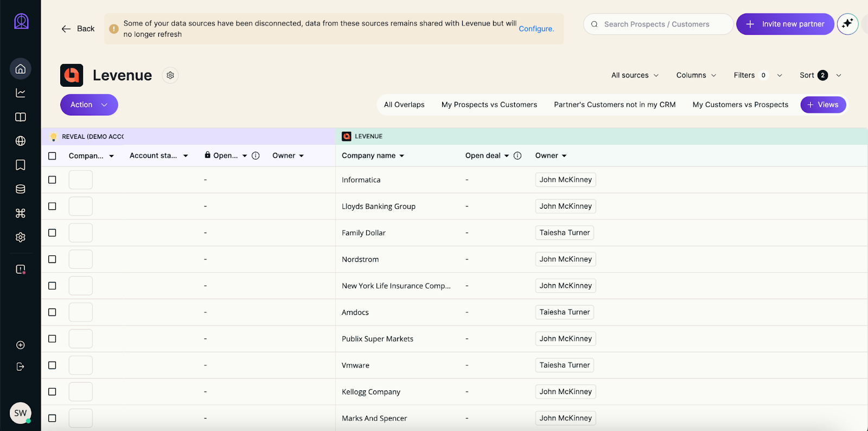Expand the Columns dropdown
Viewport: 868px width, 431px height.
(696, 75)
